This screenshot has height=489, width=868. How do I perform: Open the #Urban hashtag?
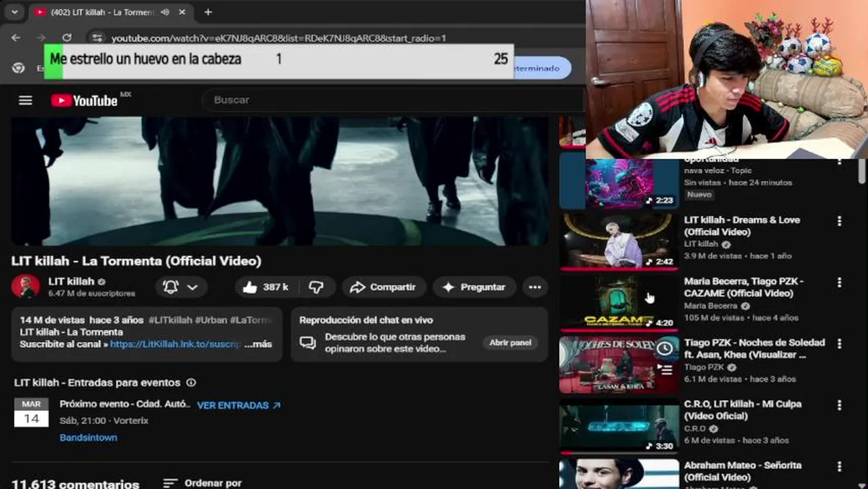pos(211,320)
